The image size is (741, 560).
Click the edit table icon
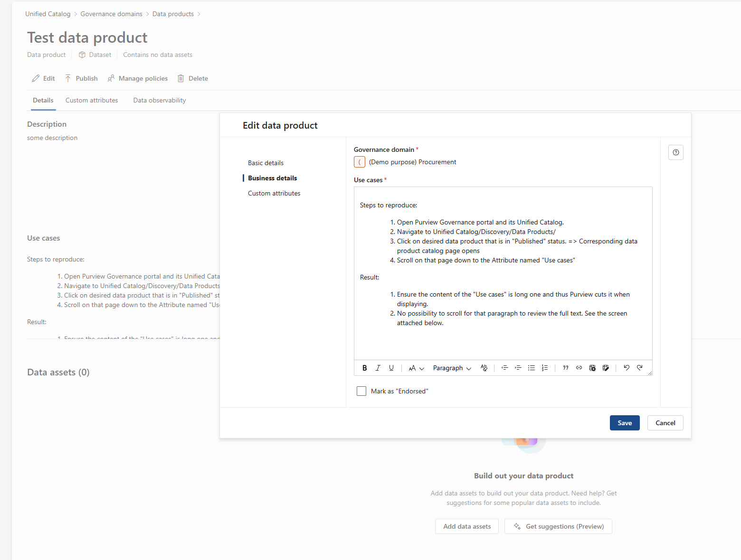pos(606,368)
